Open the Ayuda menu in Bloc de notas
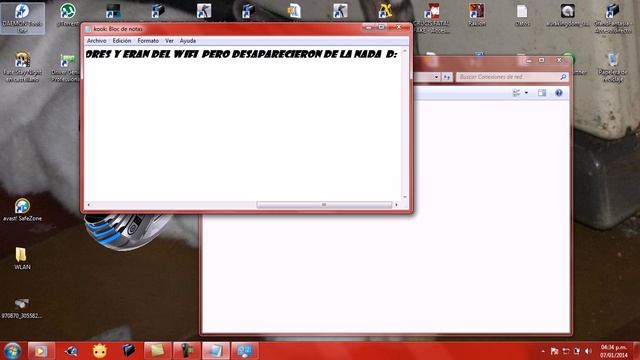The image size is (640, 360). pyautogui.click(x=188, y=41)
